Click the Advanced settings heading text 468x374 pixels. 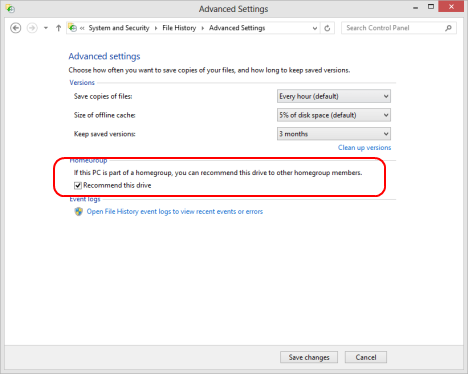point(104,56)
